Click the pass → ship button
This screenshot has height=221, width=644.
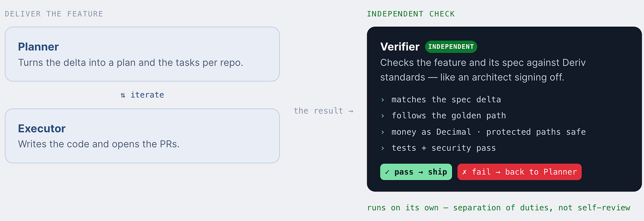click(416, 172)
